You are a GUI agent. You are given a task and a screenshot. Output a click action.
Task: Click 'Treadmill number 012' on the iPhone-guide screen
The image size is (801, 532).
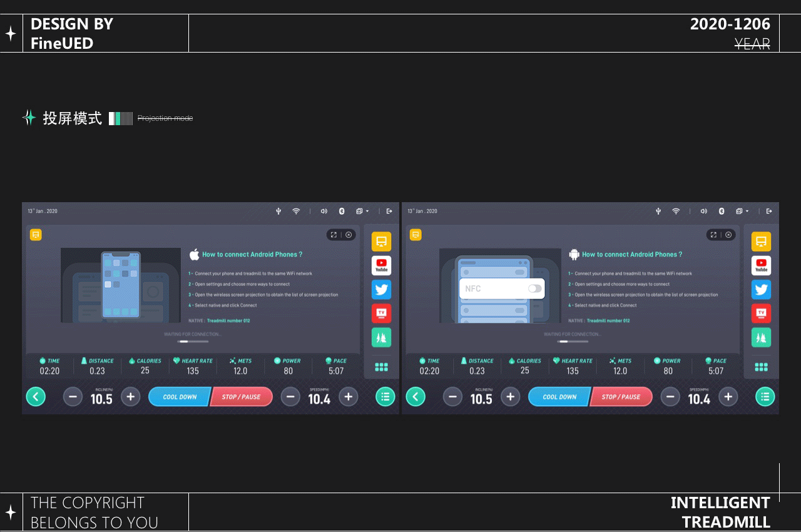(x=228, y=320)
